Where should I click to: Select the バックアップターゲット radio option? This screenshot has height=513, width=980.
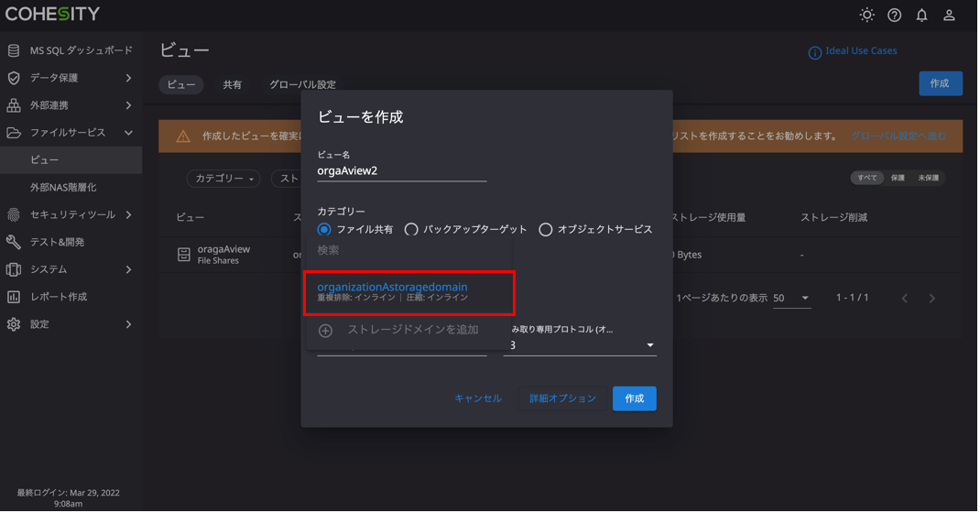coord(411,229)
